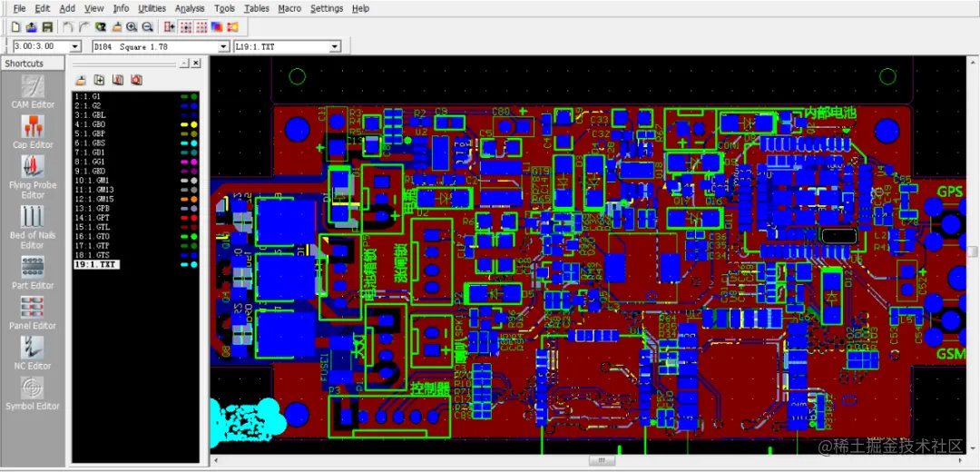Select layer row 3:1.GBL

click(x=135, y=115)
